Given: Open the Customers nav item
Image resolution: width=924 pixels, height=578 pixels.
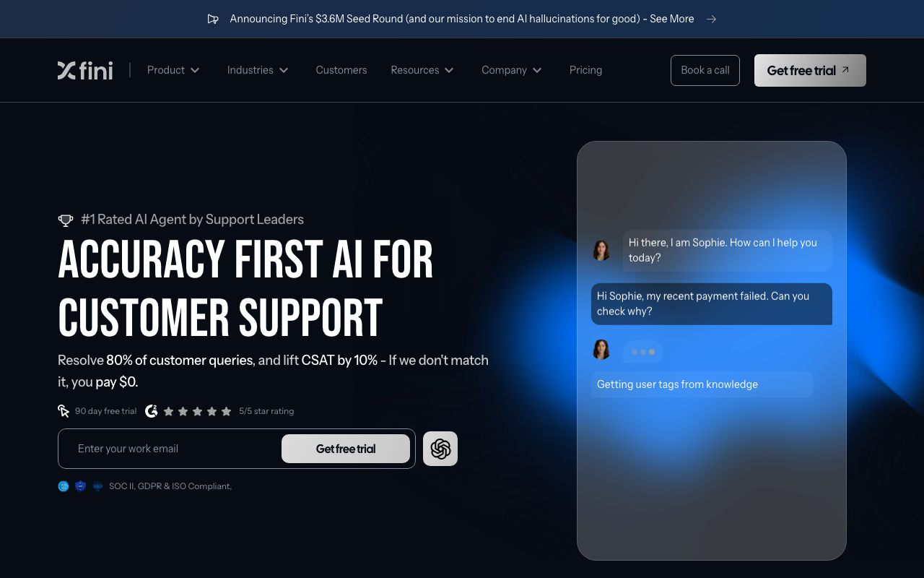Looking at the screenshot, I should pyautogui.click(x=341, y=70).
